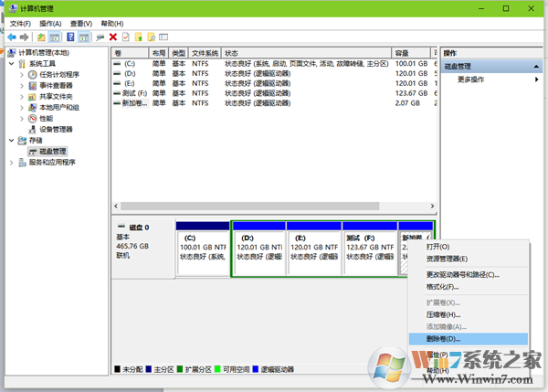Collapse the 存储 tree node arrow
548x392 pixels.
click(11, 140)
